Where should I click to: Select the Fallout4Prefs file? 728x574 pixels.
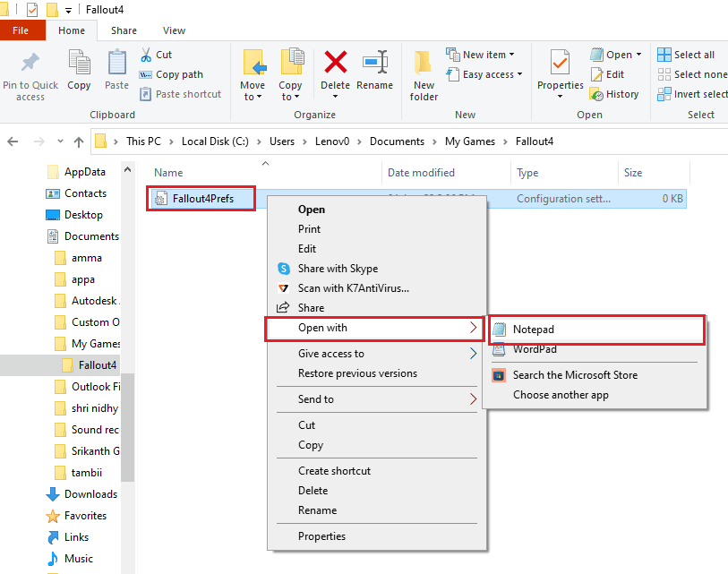pos(201,199)
